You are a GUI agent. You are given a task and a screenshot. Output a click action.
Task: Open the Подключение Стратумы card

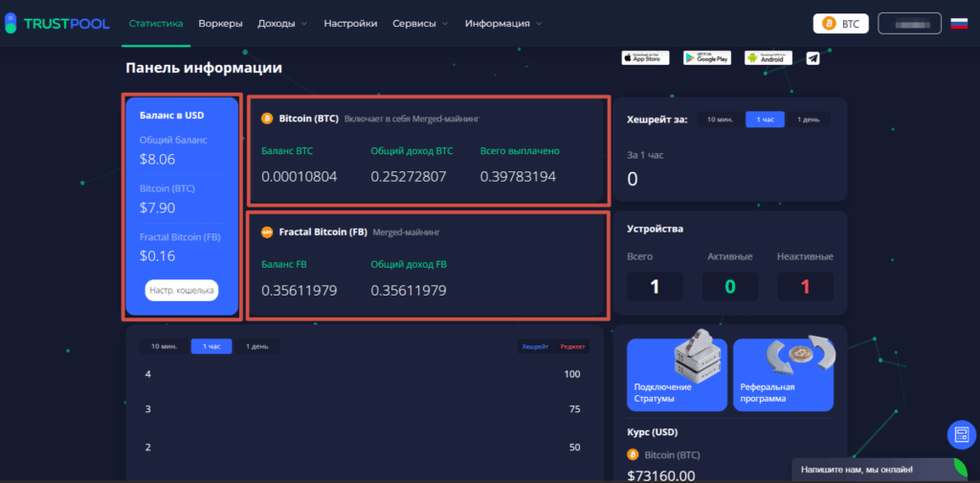[x=677, y=375]
